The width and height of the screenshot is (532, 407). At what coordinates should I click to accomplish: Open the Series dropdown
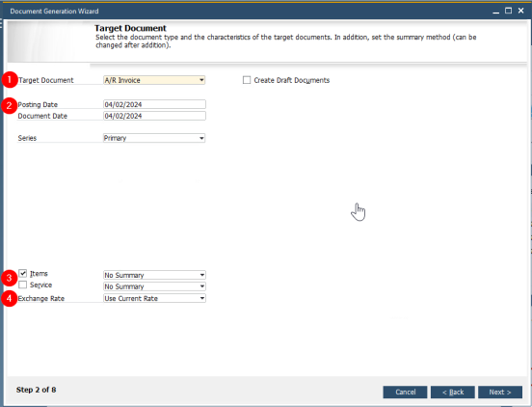point(154,138)
